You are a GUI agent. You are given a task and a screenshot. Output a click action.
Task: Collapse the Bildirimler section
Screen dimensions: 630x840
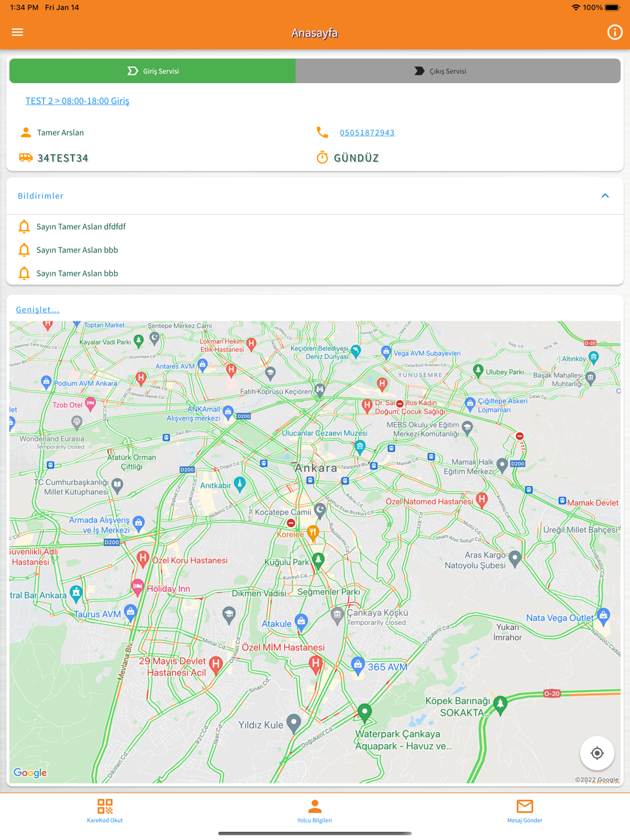tap(605, 196)
